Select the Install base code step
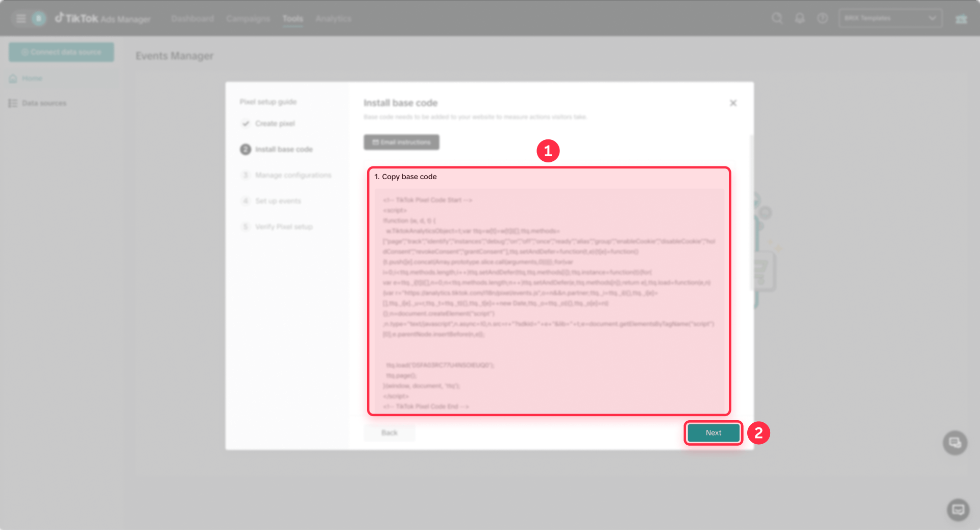The width and height of the screenshot is (980, 530). 277,149
